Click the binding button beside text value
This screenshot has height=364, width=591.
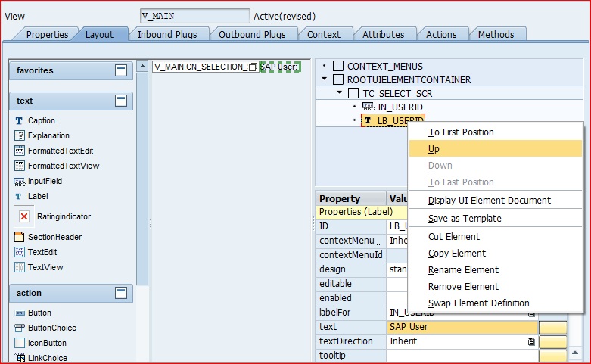click(552, 327)
